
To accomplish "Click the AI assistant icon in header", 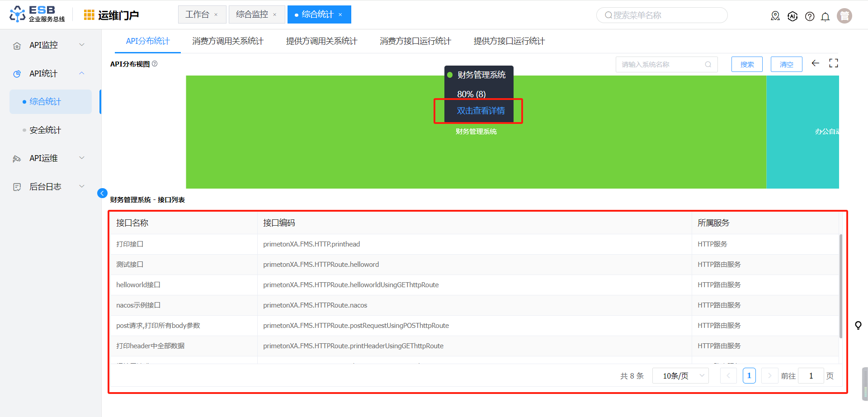I will tap(793, 16).
